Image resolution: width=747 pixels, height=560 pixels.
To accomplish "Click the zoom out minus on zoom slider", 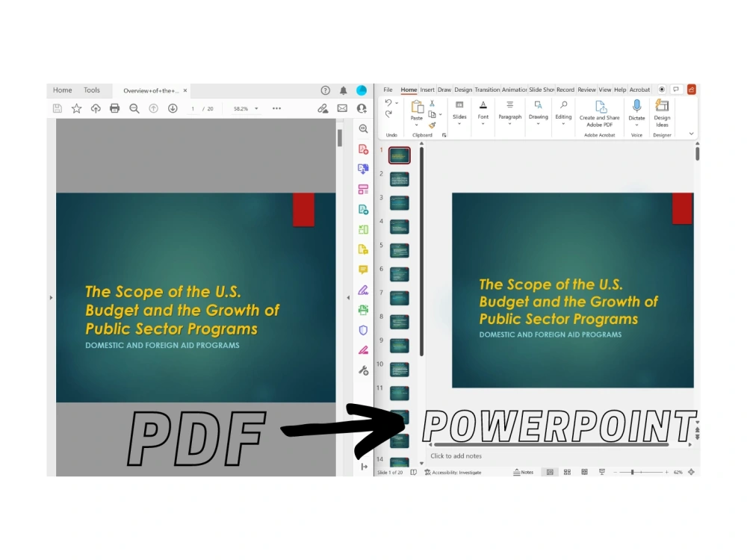I will click(x=616, y=473).
